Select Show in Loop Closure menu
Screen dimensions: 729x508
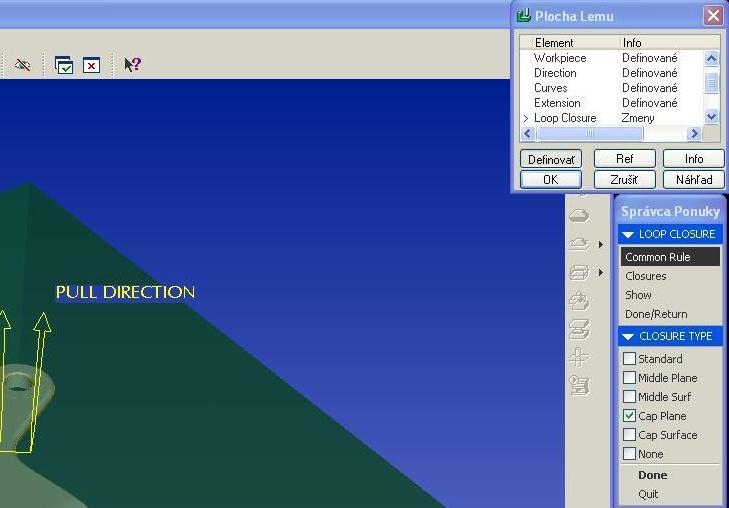tap(670, 295)
